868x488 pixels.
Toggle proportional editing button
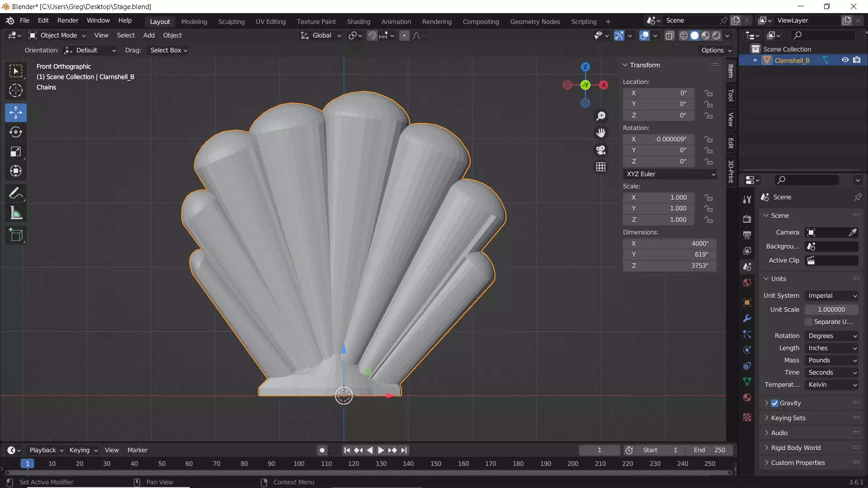[x=404, y=35]
